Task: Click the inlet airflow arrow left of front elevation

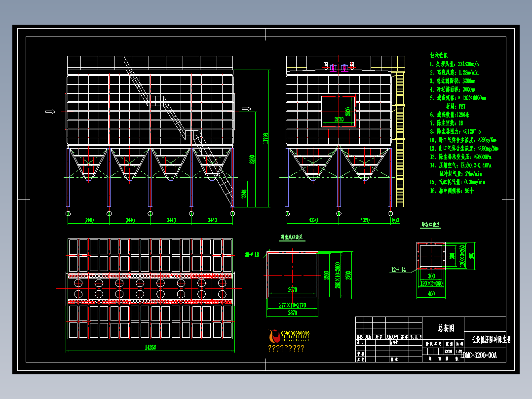Action: (x=50, y=112)
